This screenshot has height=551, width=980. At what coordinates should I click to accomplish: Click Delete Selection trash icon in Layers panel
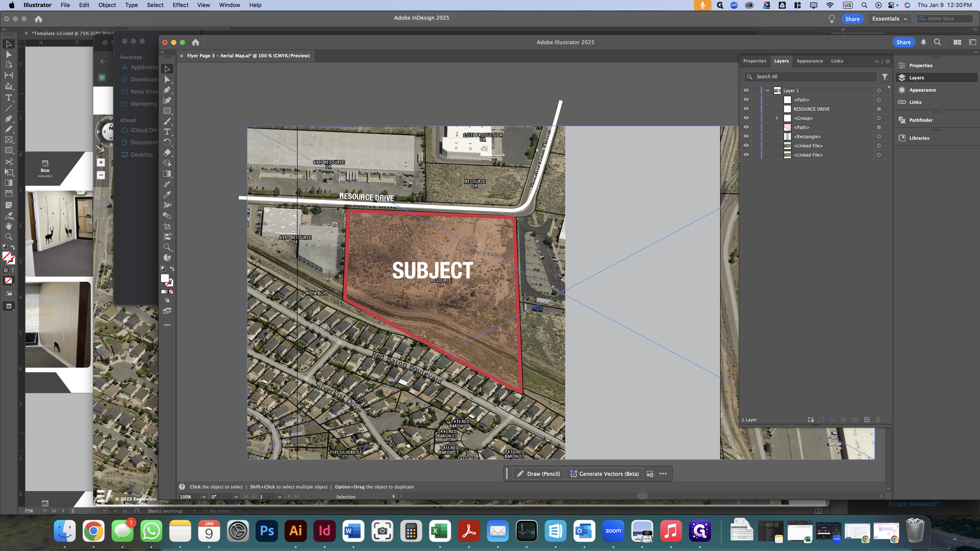878,419
